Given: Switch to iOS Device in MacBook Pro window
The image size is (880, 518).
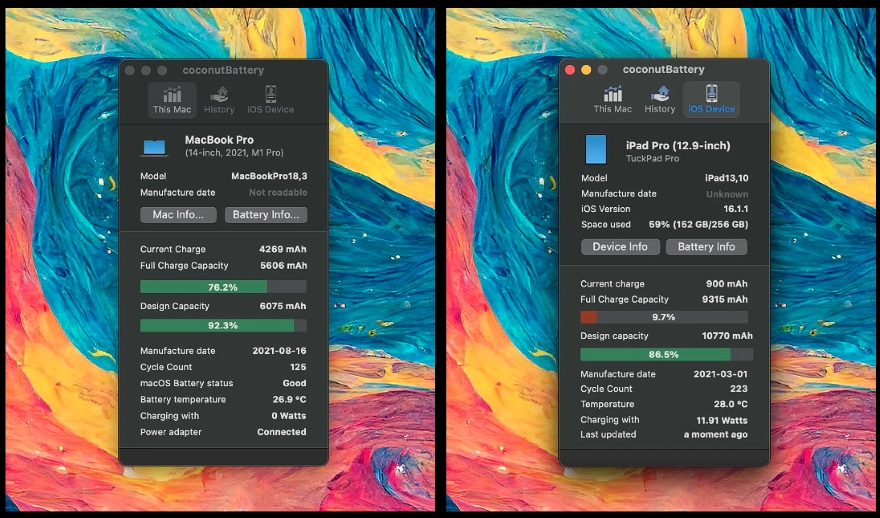Looking at the screenshot, I should tap(271, 100).
